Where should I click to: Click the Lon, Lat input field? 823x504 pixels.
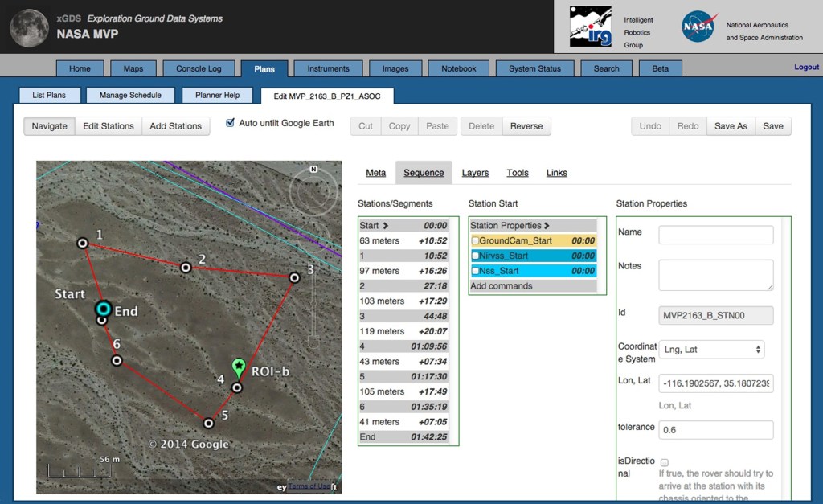click(x=714, y=383)
